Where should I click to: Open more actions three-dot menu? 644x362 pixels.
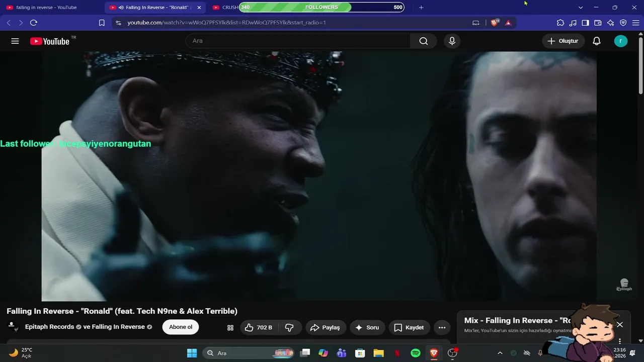tap(442, 327)
